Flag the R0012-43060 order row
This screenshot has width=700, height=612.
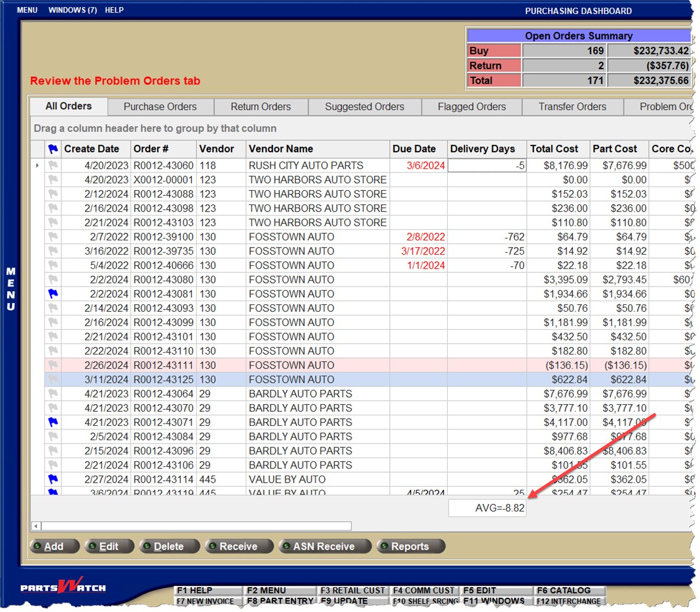click(53, 165)
